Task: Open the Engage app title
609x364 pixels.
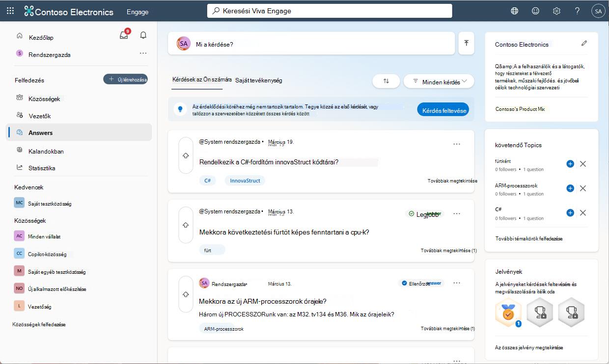Action: [138, 12]
